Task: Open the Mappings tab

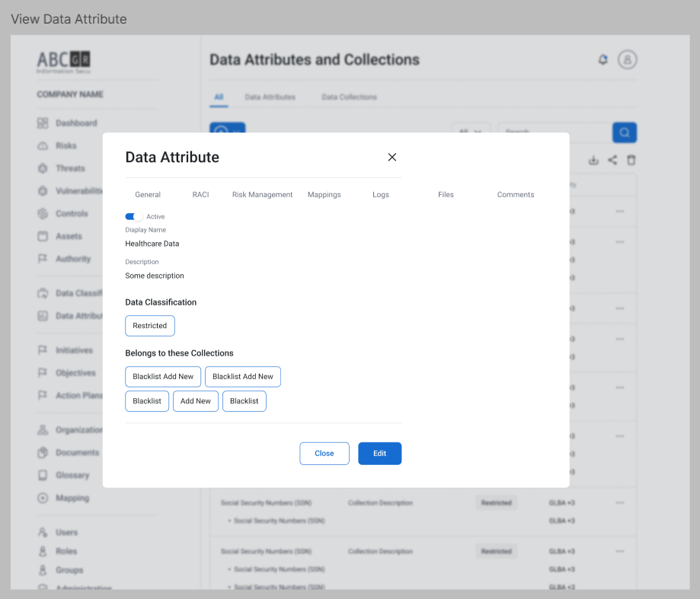Action: [324, 195]
